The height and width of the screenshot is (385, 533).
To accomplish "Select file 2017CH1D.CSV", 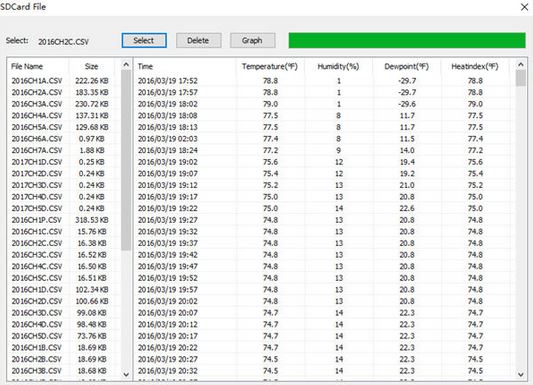I will pyautogui.click(x=37, y=162).
